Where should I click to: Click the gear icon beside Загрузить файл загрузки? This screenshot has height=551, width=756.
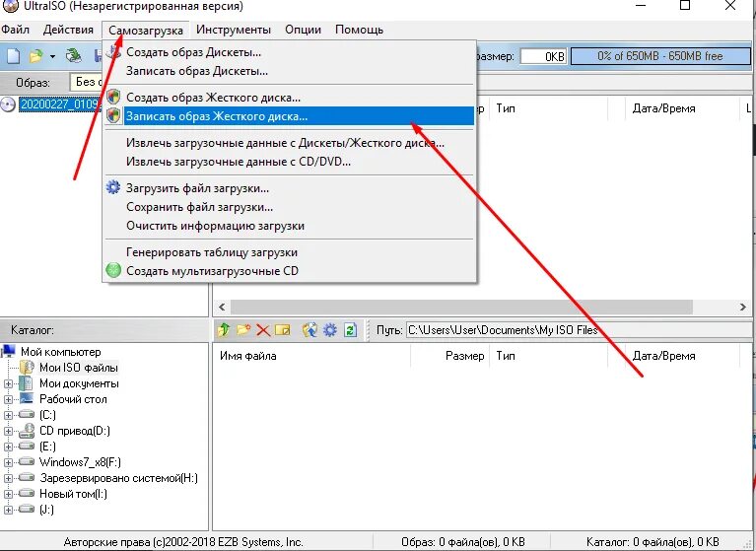113,187
